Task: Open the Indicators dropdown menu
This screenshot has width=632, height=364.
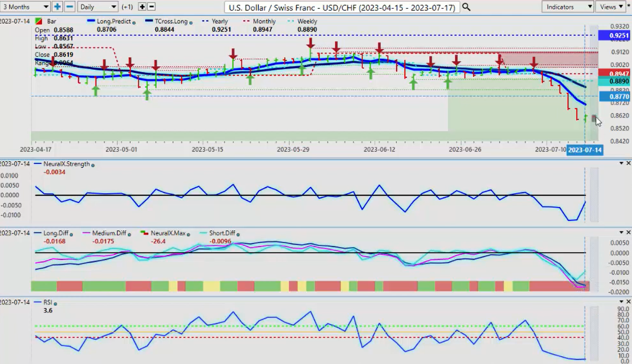Action: click(569, 7)
